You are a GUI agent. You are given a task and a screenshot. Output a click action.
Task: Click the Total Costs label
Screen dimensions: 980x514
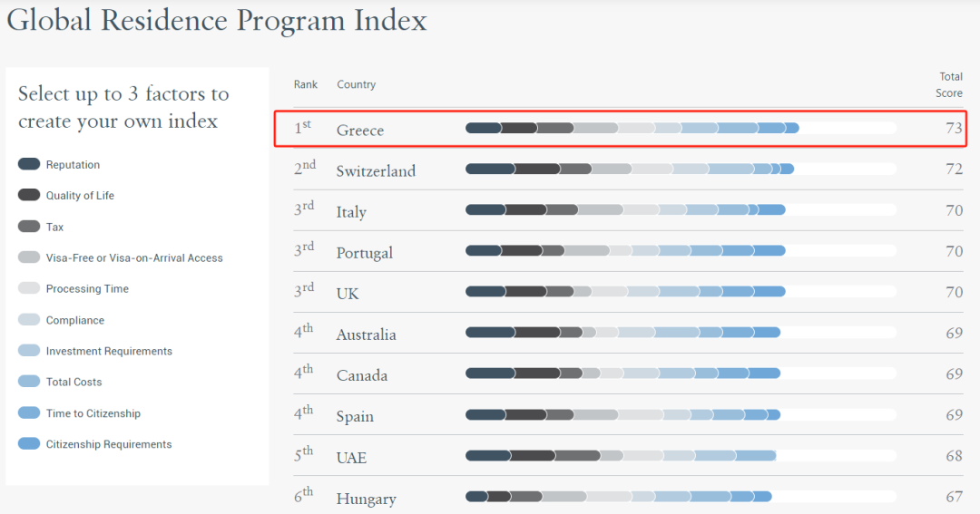click(x=73, y=382)
